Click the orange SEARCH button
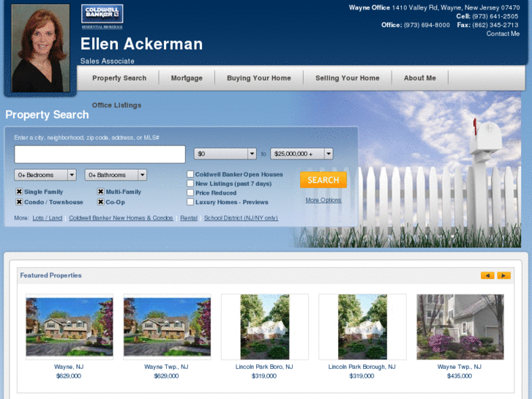532x399 pixels. point(323,179)
